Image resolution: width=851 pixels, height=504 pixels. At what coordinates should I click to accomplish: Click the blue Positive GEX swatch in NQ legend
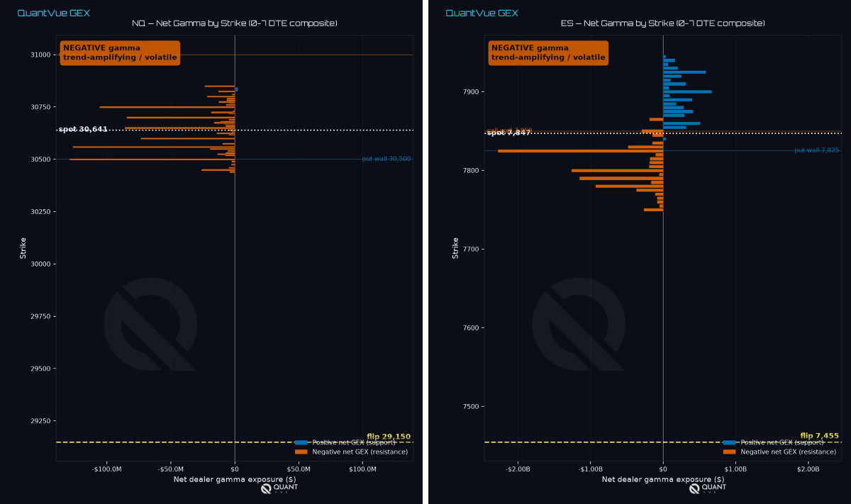[x=301, y=442]
